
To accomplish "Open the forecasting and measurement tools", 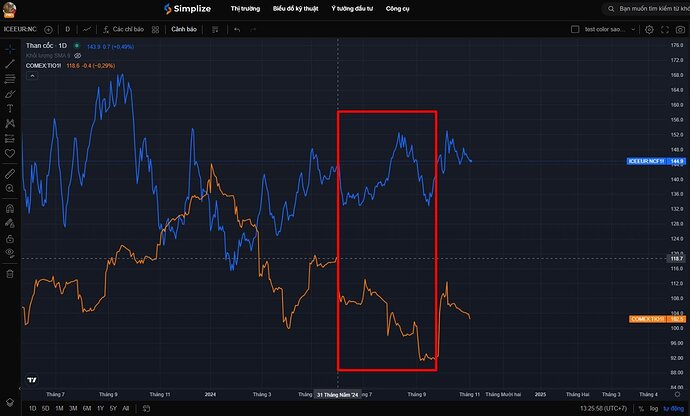I will (10, 139).
